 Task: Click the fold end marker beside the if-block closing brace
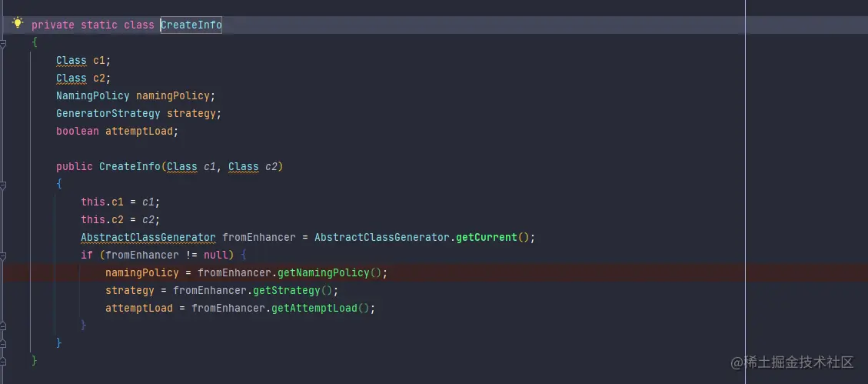2,326
